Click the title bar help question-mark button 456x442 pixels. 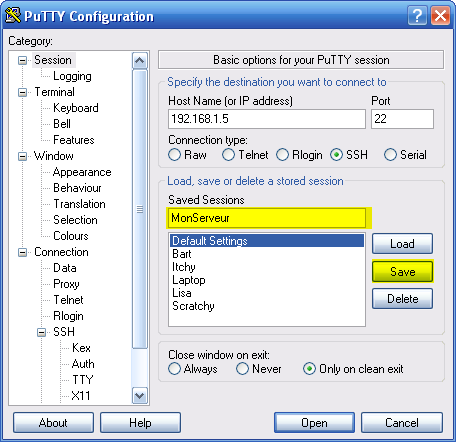tap(417, 15)
